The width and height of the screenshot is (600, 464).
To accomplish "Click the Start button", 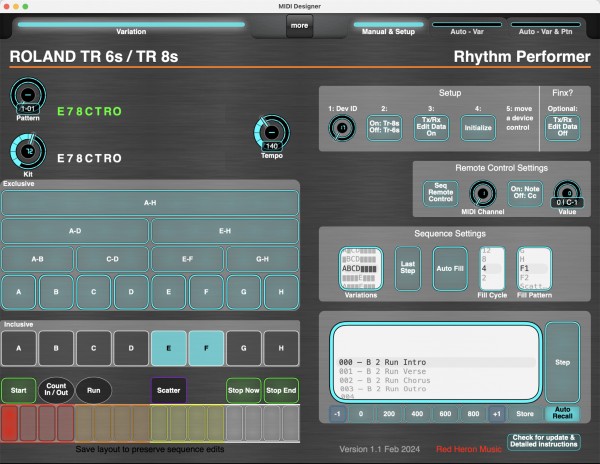I will pyautogui.click(x=19, y=391).
